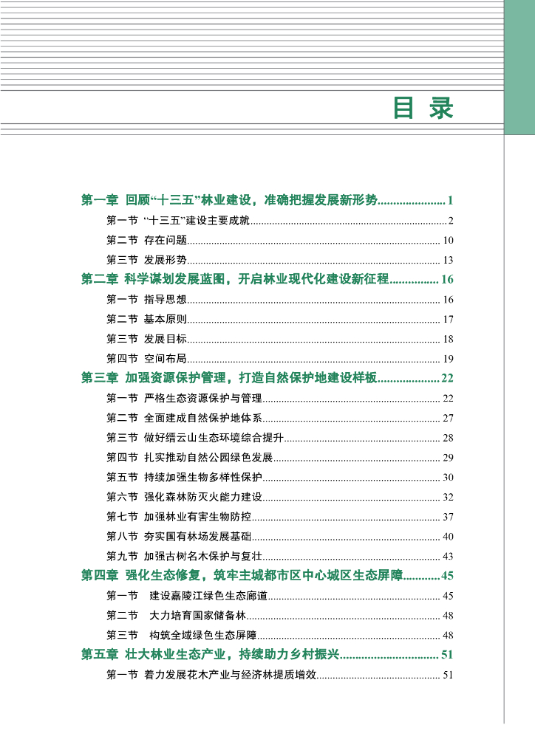Screen dimensions: 535x756
Task: Click 强化森林防灭火能力建设 entry
Action: [280, 497]
